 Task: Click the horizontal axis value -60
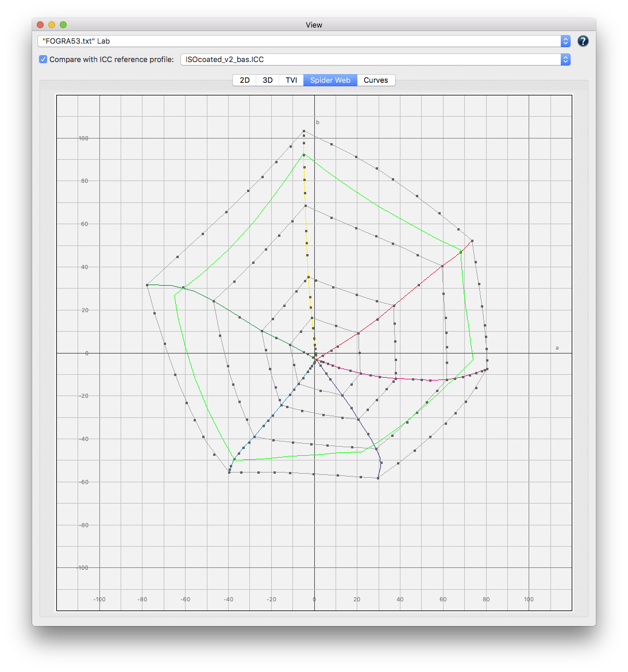(x=186, y=600)
